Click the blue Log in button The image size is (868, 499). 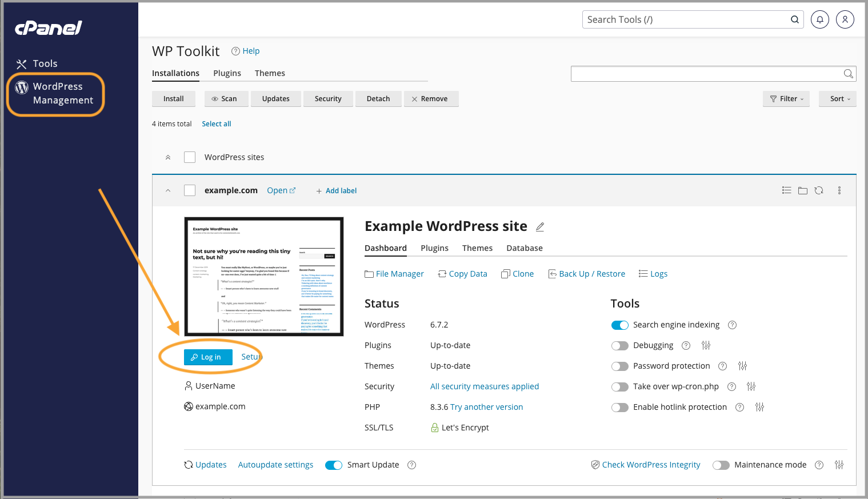tap(208, 357)
